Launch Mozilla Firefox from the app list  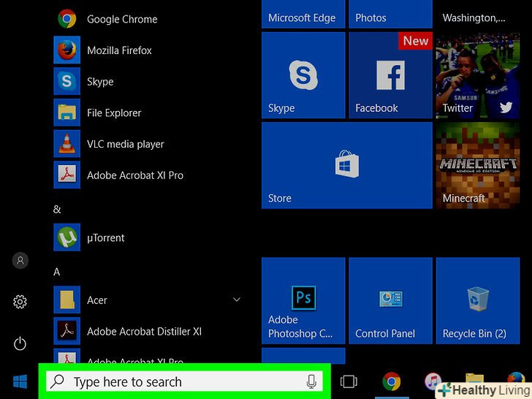(119, 50)
